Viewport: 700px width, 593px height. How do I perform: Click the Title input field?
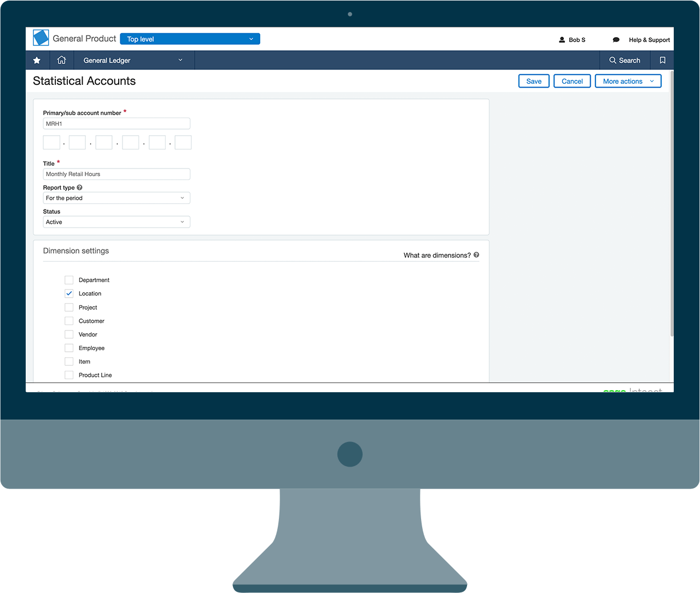pyautogui.click(x=116, y=174)
